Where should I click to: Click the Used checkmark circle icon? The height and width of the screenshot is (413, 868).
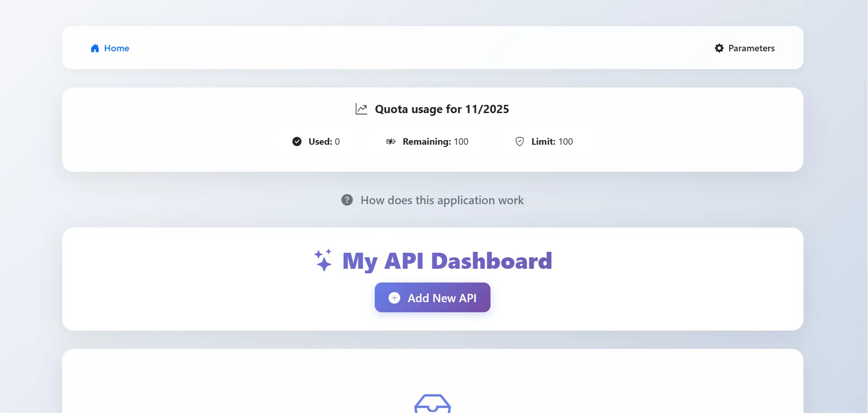coord(297,141)
